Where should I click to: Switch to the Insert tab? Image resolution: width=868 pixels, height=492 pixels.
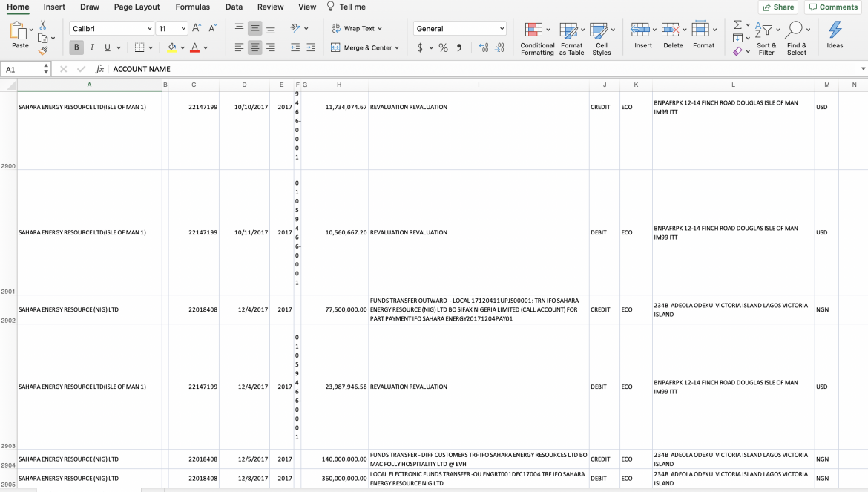click(x=54, y=7)
